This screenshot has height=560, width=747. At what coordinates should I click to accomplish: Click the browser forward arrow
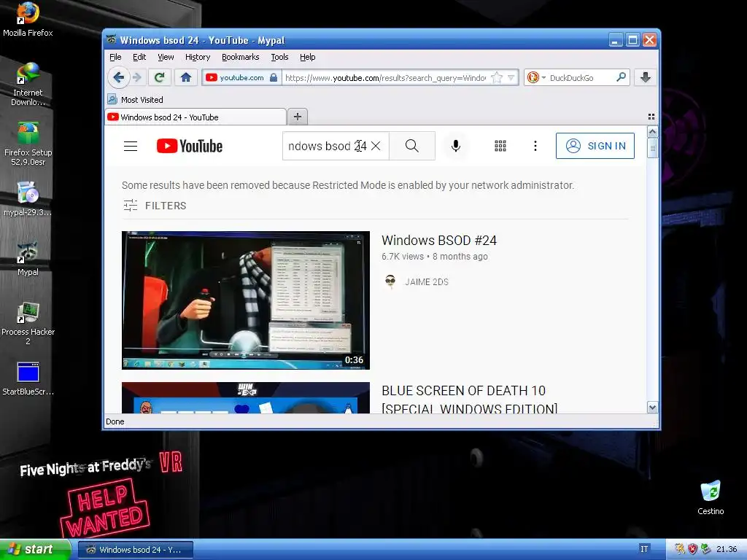pyautogui.click(x=137, y=77)
